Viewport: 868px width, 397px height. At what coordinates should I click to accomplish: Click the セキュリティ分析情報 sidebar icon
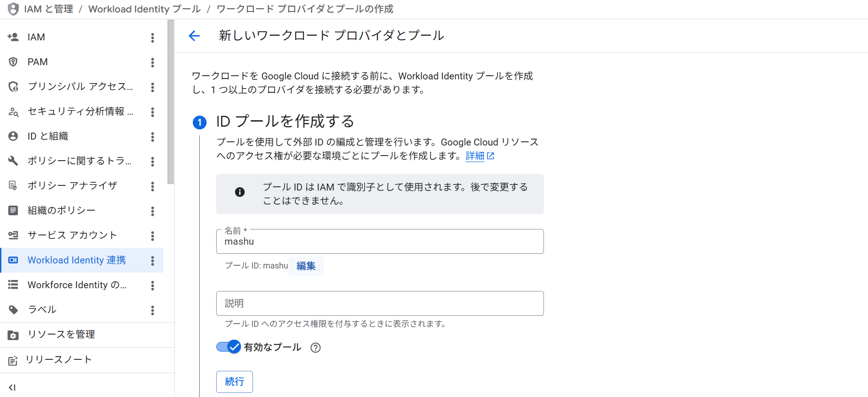[x=13, y=112]
